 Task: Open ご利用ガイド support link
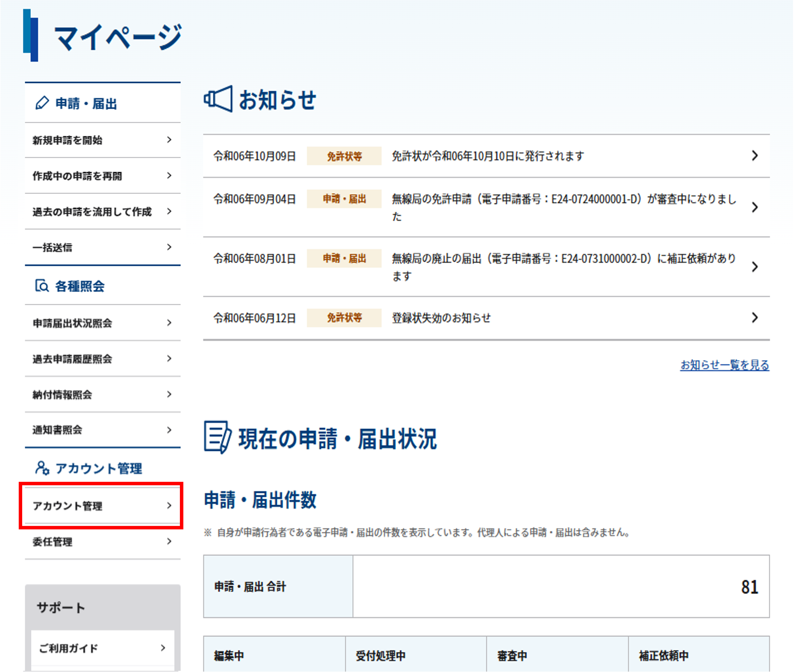(x=103, y=648)
